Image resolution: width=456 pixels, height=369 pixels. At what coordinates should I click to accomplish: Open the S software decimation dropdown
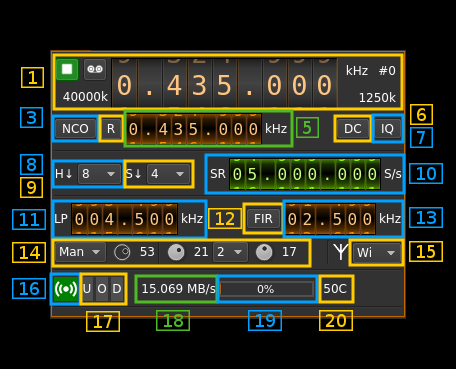coord(168,174)
